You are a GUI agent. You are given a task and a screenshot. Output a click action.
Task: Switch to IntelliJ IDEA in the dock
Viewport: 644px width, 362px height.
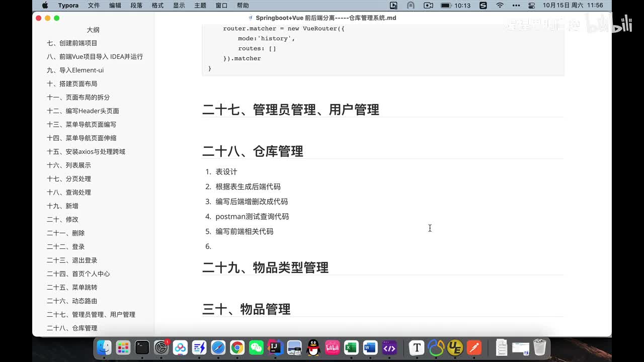click(275, 347)
